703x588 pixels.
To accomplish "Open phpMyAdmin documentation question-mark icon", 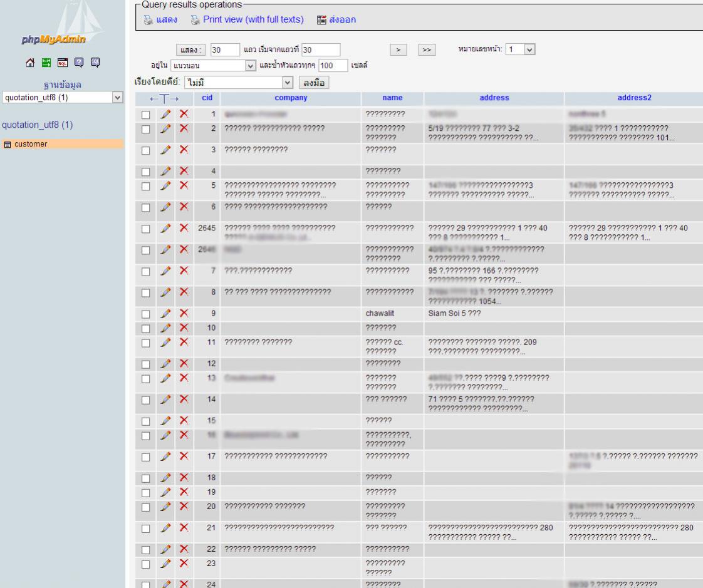I will [79, 63].
